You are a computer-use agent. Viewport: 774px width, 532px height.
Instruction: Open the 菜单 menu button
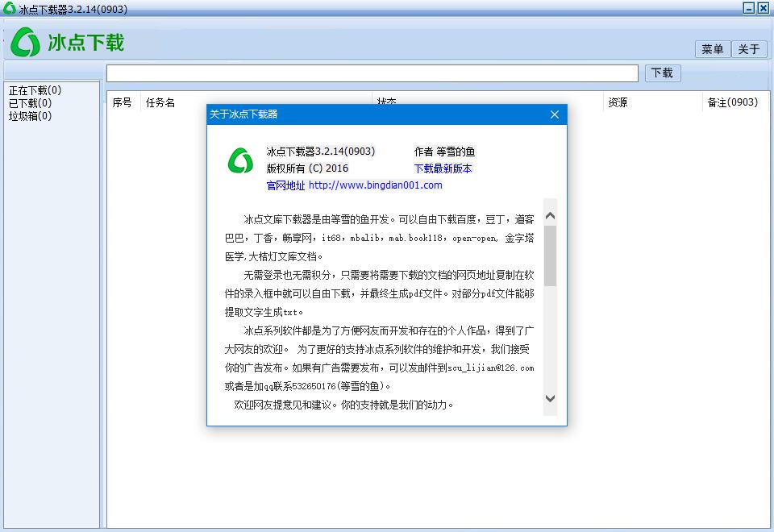tap(712, 49)
